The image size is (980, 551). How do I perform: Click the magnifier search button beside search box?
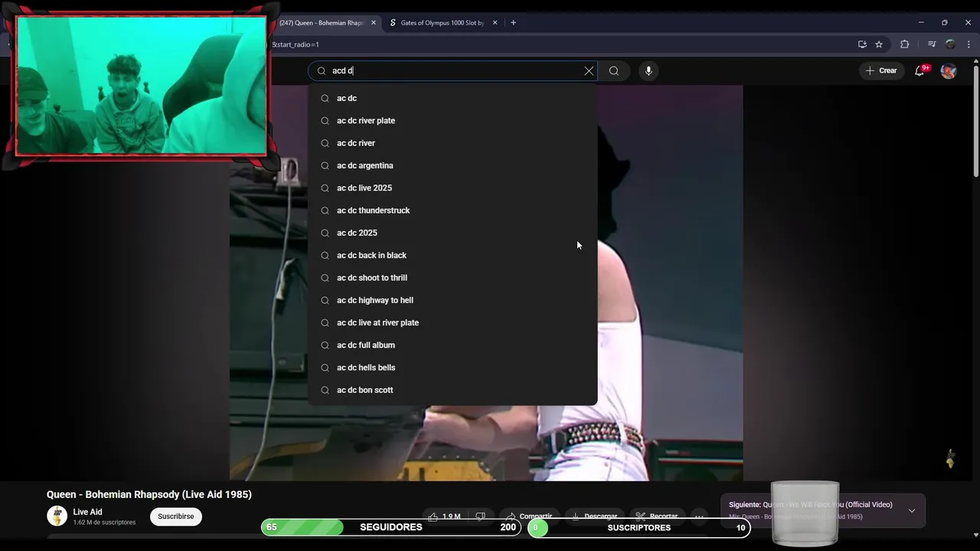pos(614,70)
